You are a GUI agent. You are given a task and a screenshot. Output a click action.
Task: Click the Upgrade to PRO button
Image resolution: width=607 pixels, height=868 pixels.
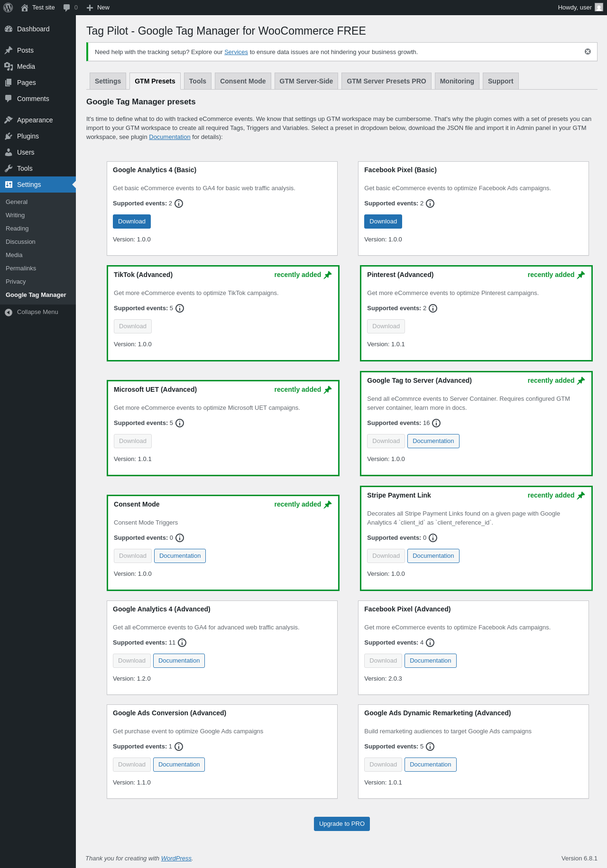[342, 824]
